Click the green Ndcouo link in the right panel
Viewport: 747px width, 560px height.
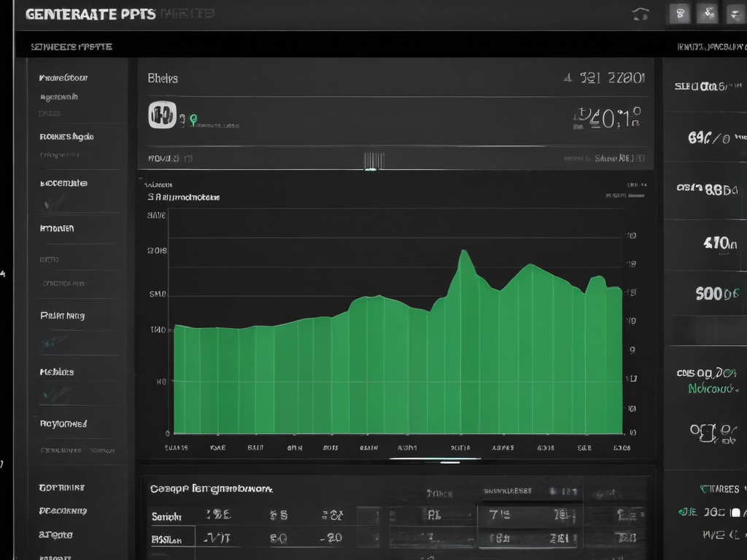[711, 389]
